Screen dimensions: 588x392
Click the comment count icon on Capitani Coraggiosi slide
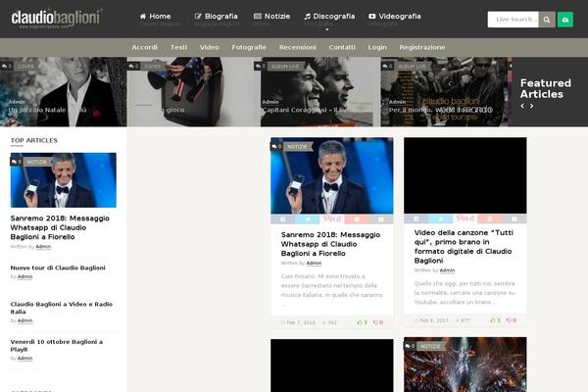tap(261, 67)
